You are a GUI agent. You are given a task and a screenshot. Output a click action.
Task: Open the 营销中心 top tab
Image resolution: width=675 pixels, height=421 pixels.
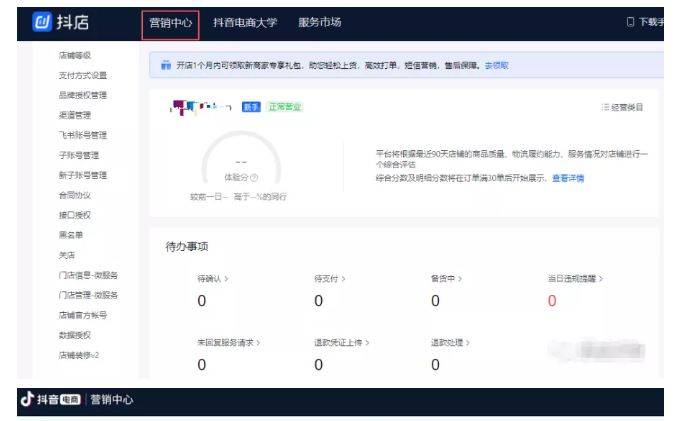click(170, 23)
